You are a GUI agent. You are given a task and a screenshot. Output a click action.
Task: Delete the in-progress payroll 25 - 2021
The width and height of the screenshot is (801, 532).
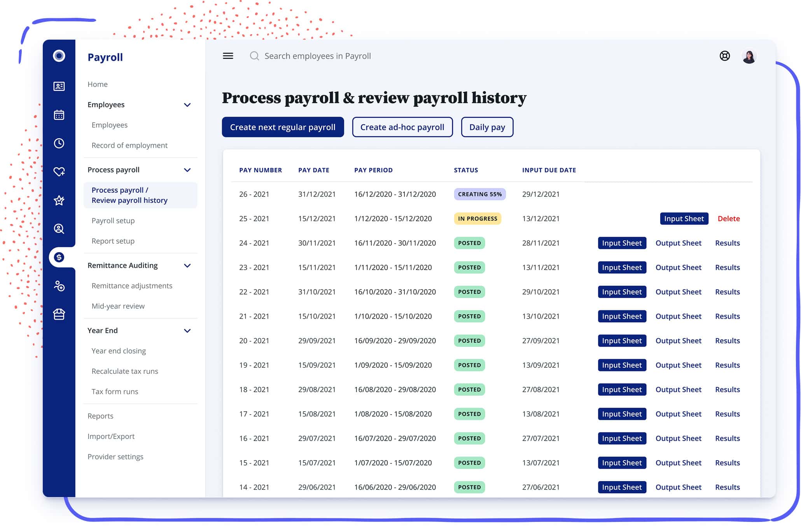tap(728, 219)
